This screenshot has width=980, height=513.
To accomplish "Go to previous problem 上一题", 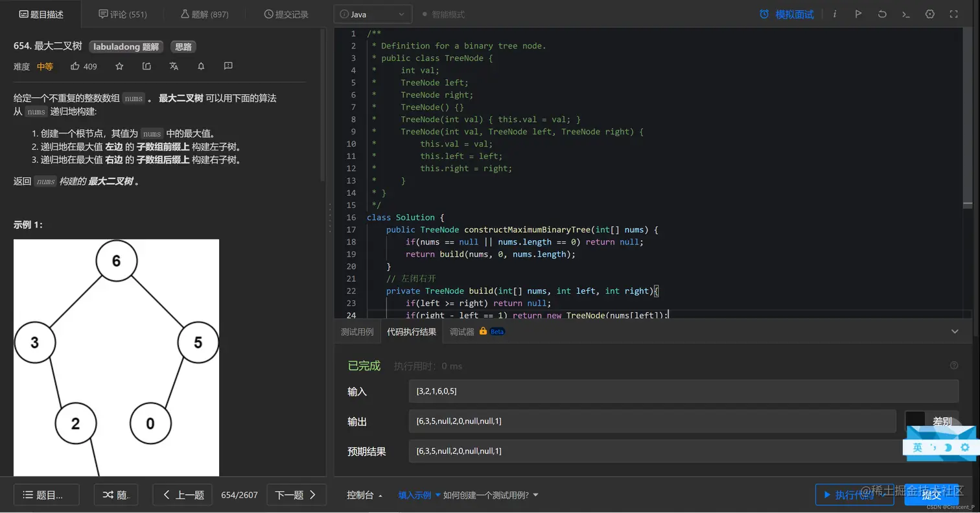I will pyautogui.click(x=182, y=495).
